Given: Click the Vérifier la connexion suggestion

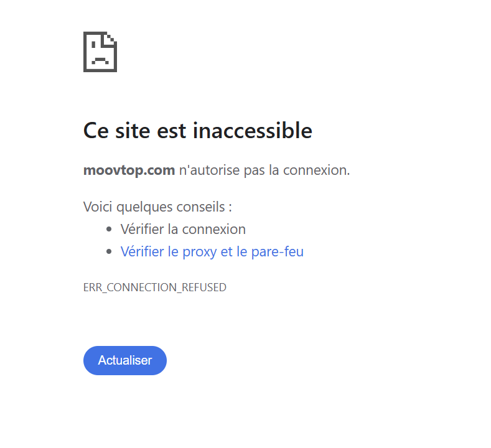Looking at the screenshot, I should point(183,230).
